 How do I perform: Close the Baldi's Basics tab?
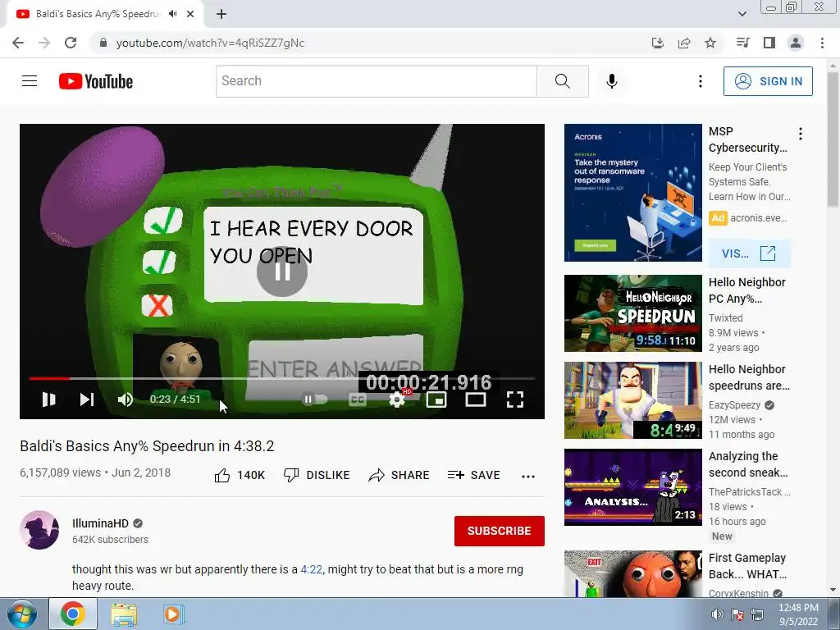coord(190,14)
